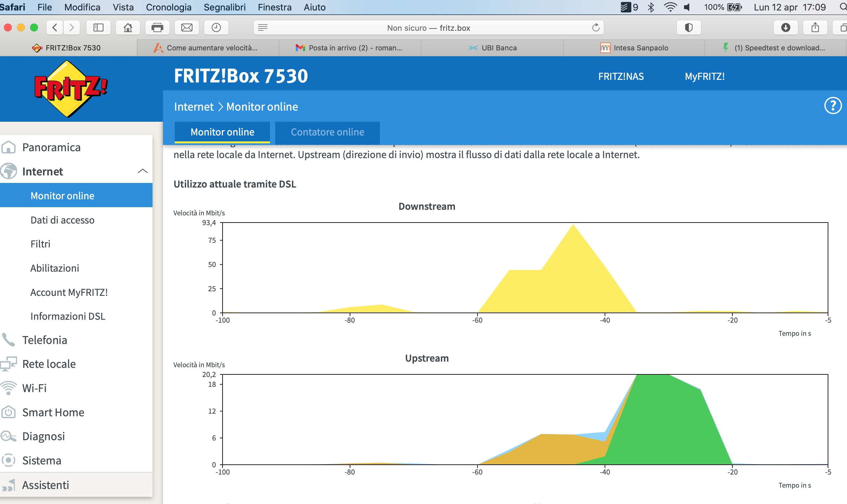Expand the Wi-Fi sidebar section

34,388
